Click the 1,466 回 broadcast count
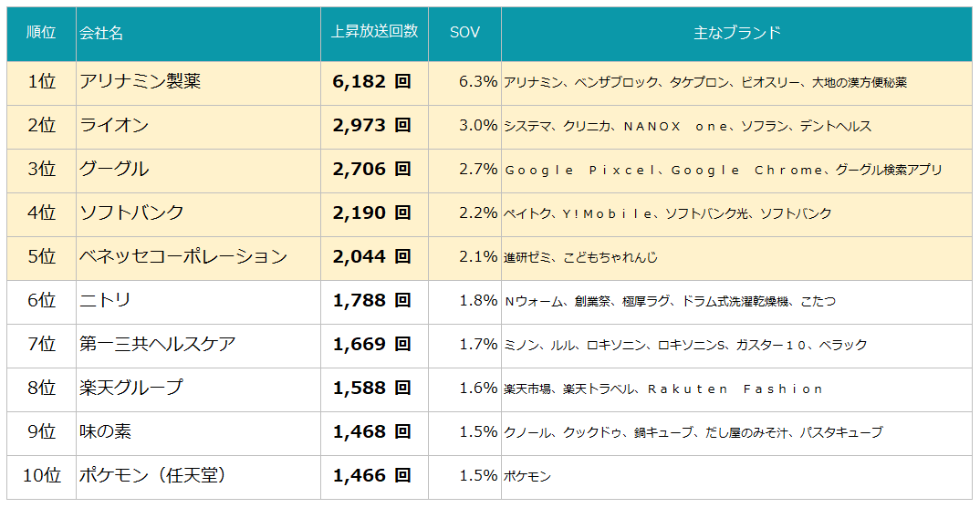The height and width of the screenshot is (508, 980). click(371, 475)
